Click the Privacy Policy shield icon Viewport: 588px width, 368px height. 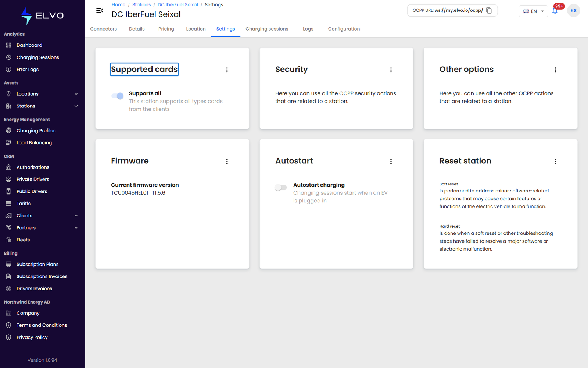(8, 337)
